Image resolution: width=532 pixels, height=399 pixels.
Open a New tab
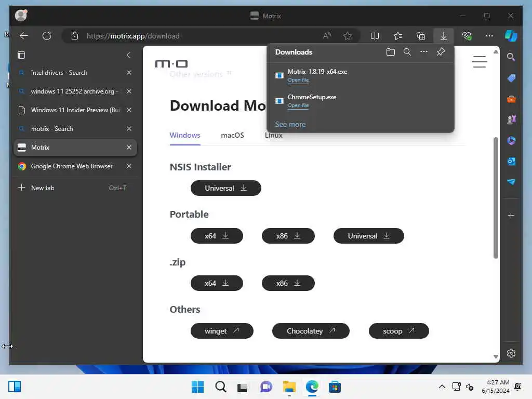(75, 188)
